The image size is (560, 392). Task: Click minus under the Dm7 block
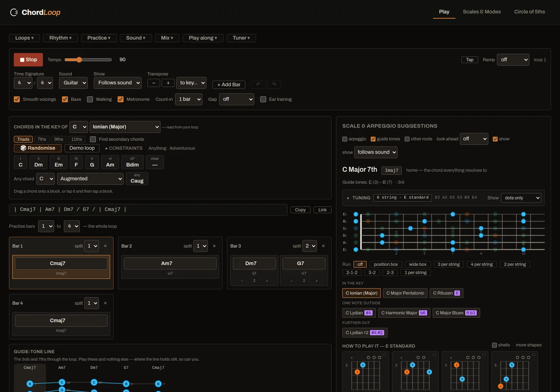tap(242, 281)
